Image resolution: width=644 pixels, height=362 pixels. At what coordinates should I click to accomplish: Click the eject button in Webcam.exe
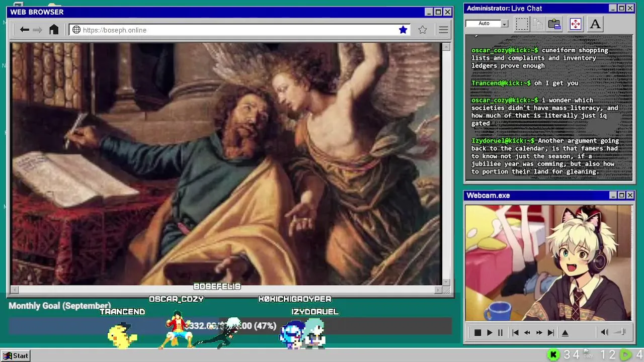pos(565,332)
